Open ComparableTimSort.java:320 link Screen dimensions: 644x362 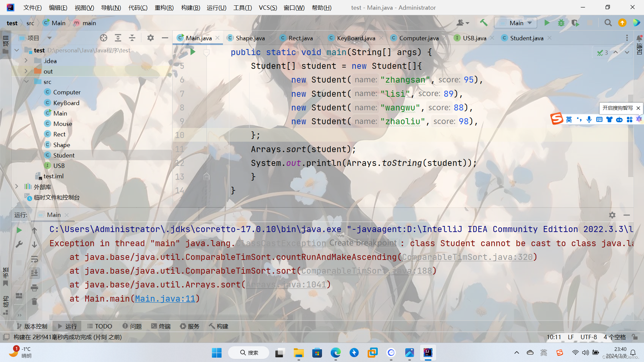[467, 257]
